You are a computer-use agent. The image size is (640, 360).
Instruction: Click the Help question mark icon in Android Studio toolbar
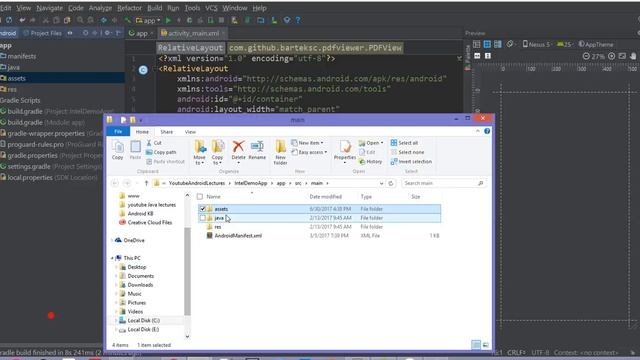click(298, 20)
